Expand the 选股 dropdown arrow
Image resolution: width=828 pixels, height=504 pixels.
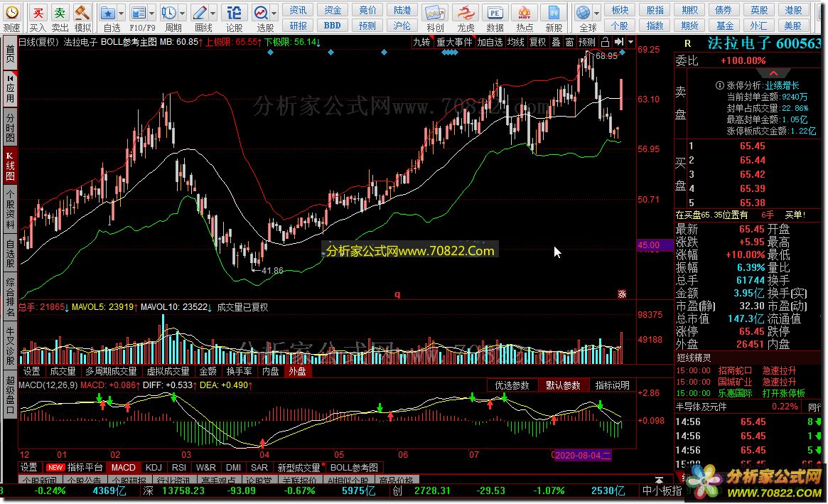[x=274, y=14]
